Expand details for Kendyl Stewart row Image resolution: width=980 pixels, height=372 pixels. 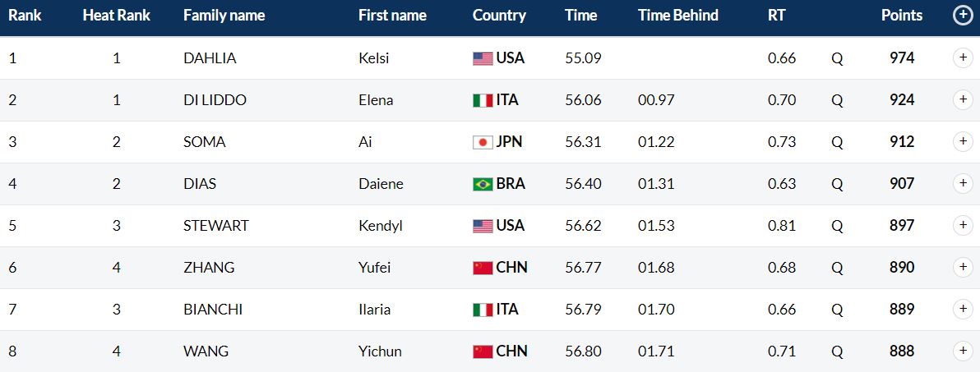click(x=963, y=225)
